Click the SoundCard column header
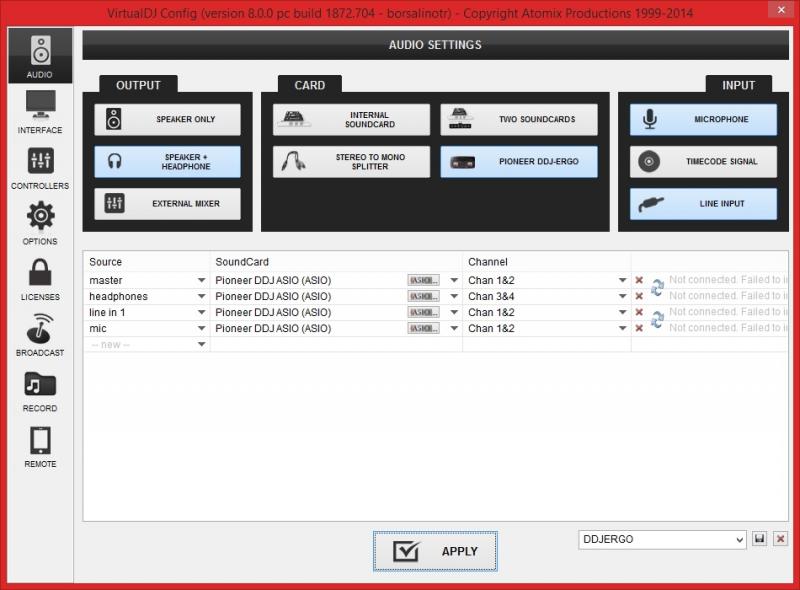Screen dimensions: 800x590 tap(242, 262)
